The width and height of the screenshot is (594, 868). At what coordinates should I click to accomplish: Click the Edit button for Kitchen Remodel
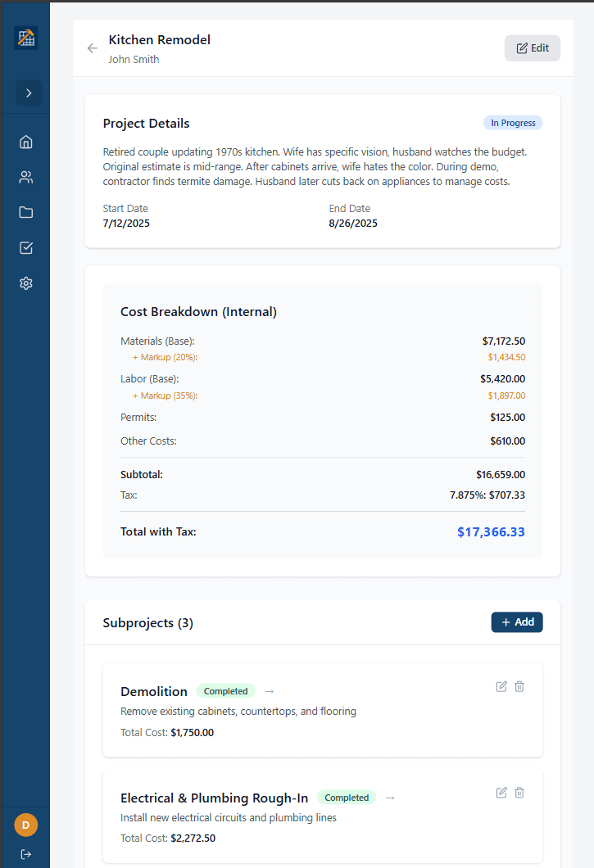533,47
